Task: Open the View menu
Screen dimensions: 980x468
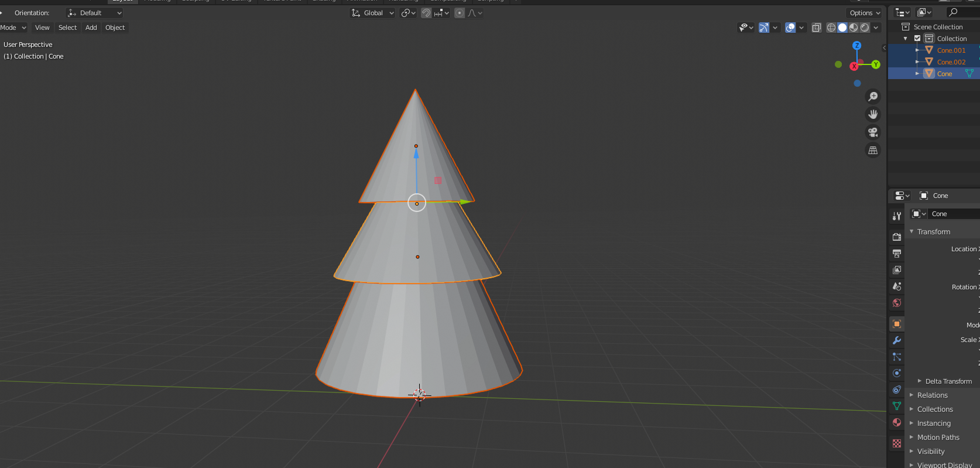Action: [42, 28]
